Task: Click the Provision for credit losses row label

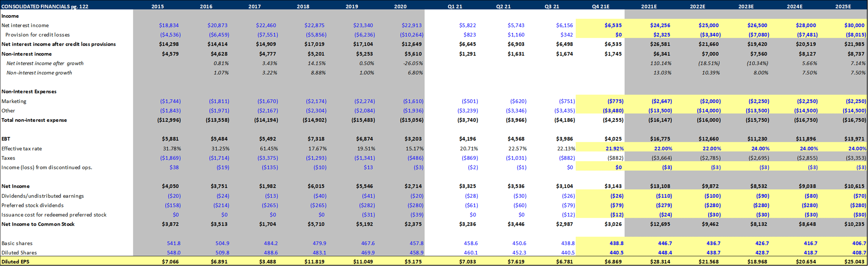Action: click(x=38, y=35)
